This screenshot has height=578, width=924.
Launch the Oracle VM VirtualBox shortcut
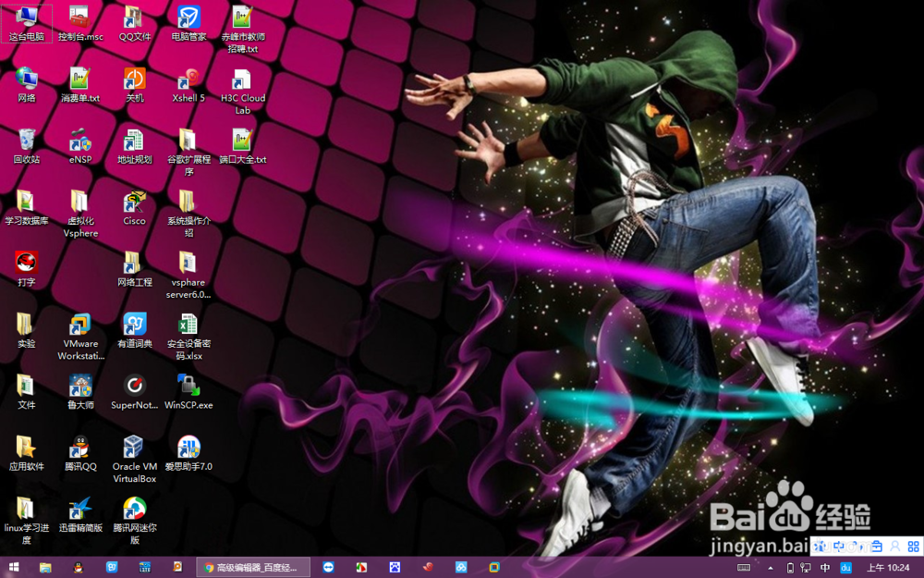pyautogui.click(x=134, y=460)
